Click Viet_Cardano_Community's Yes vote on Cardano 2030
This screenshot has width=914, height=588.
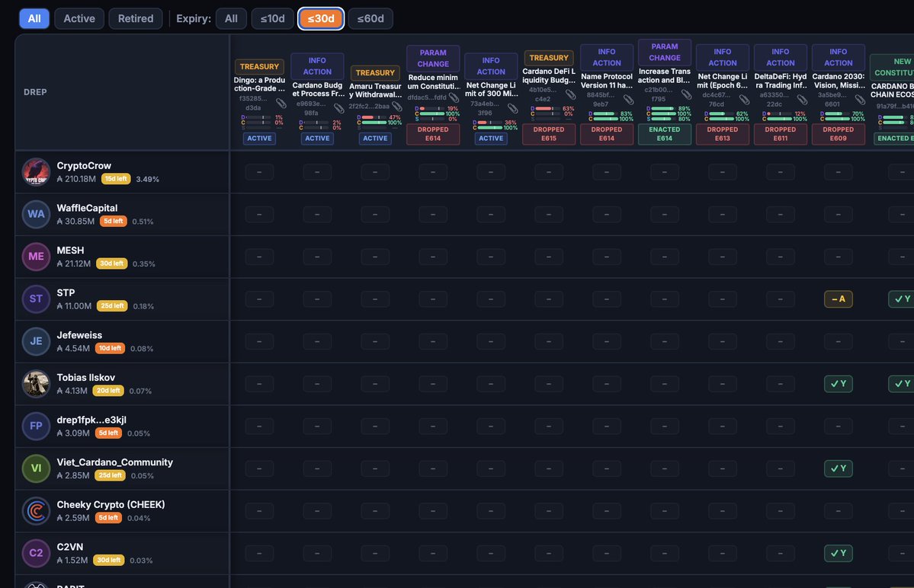pyautogui.click(x=839, y=468)
